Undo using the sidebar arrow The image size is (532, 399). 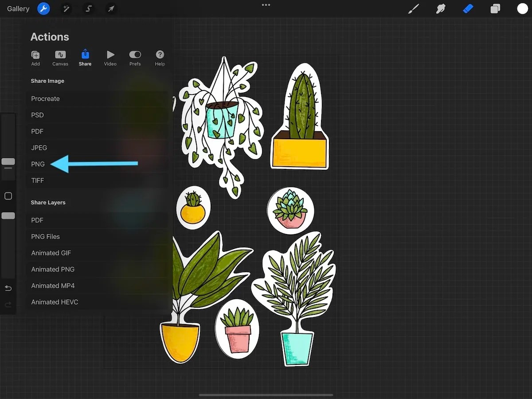coord(8,288)
